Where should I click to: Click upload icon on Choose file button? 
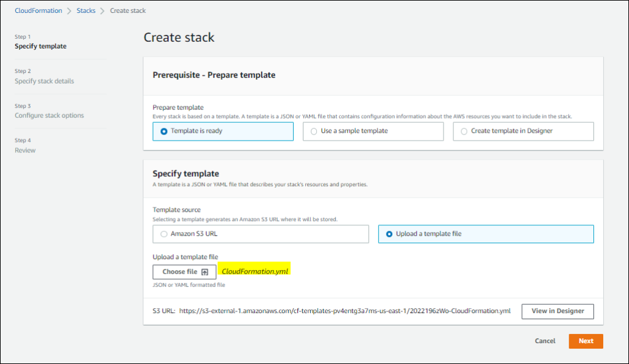click(205, 272)
